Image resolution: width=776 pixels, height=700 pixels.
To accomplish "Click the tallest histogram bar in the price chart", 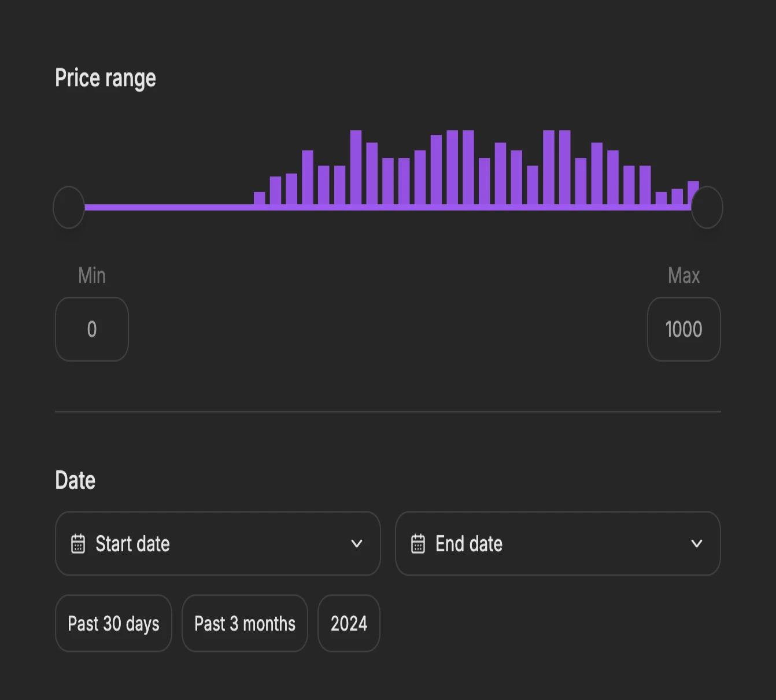I will pyautogui.click(x=355, y=168).
